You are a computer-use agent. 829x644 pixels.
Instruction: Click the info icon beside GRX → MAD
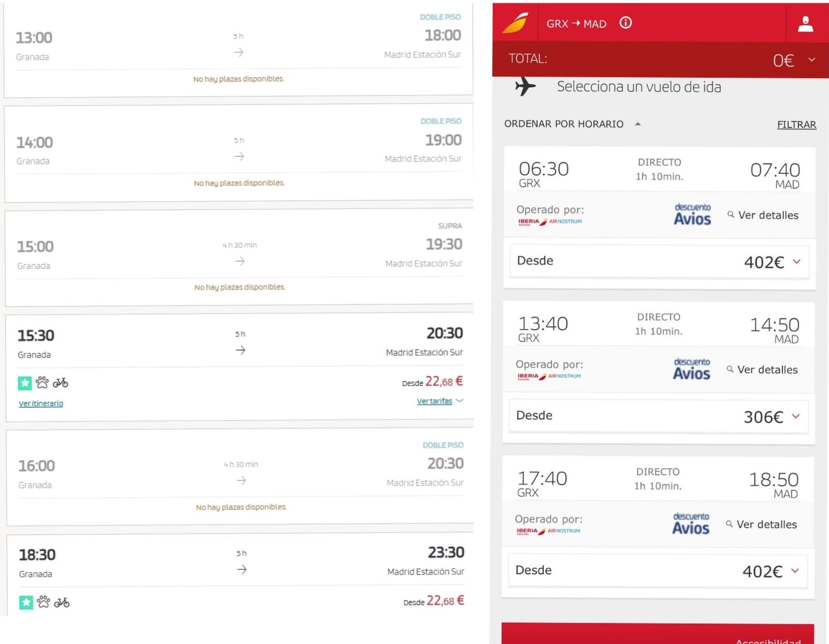tap(625, 23)
